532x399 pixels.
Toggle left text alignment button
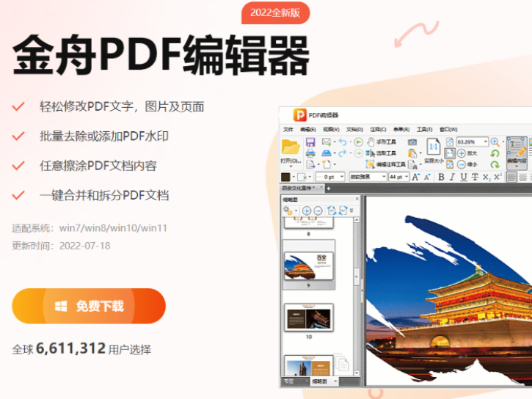511,177
